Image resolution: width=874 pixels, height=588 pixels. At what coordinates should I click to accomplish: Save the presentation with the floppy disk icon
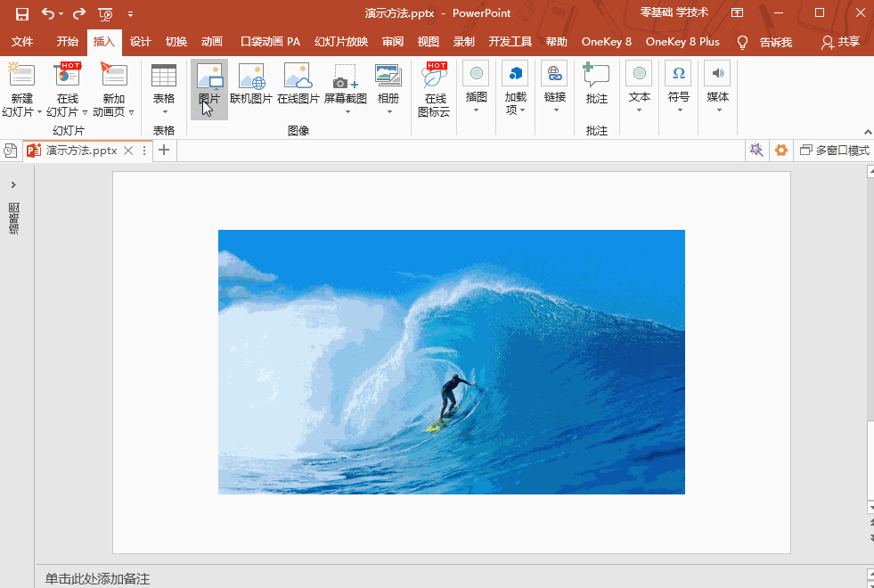click(22, 14)
